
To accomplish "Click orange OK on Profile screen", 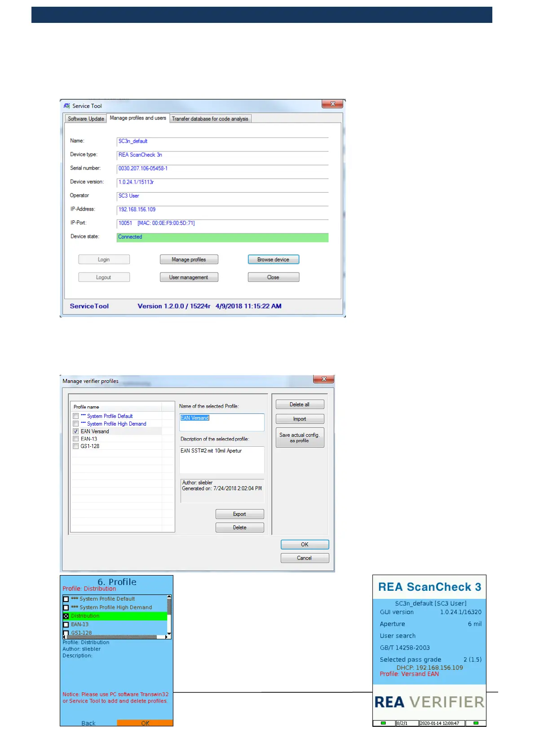I will [x=145, y=723].
